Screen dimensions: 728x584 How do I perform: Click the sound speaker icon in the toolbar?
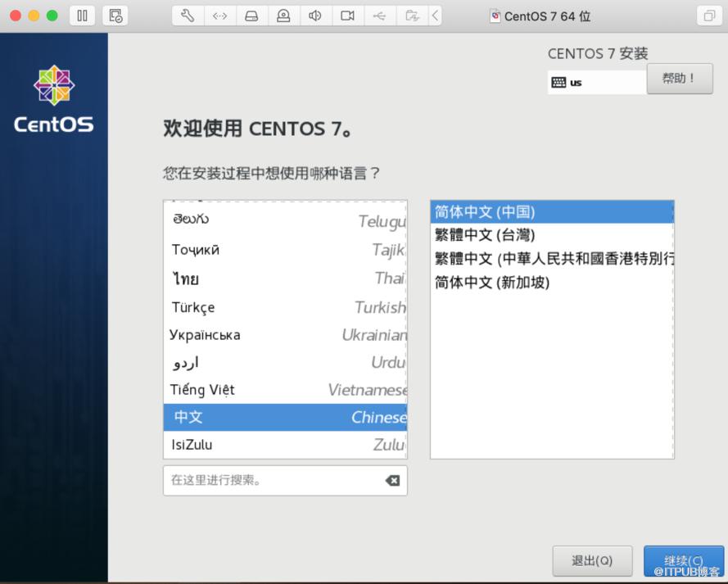(x=315, y=16)
